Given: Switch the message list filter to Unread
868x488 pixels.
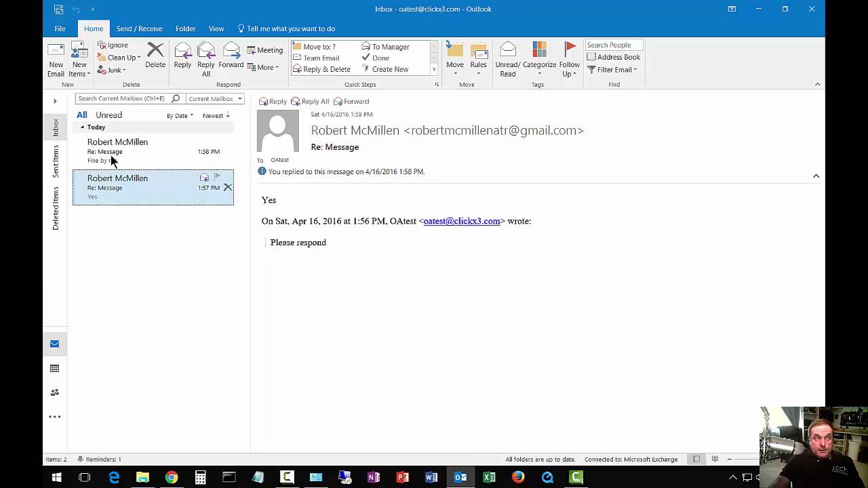Looking at the screenshot, I should (108, 115).
